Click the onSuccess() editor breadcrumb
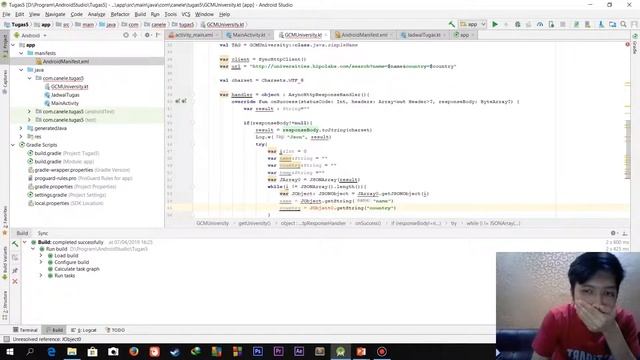Viewport: 640px width, 360px height. coord(368,223)
